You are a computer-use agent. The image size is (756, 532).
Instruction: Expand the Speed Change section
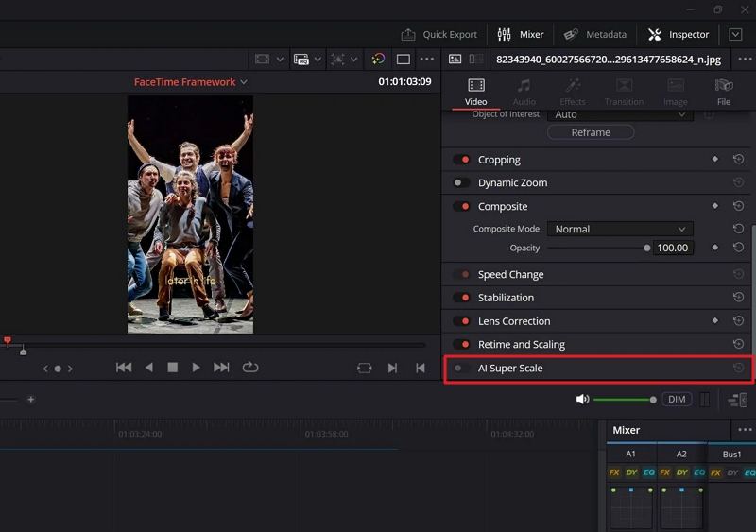click(x=510, y=274)
